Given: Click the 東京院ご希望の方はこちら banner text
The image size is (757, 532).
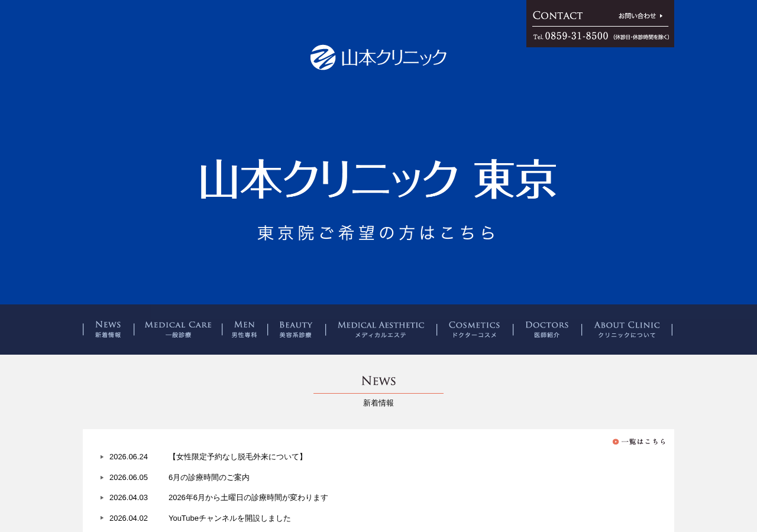Looking at the screenshot, I should (377, 233).
